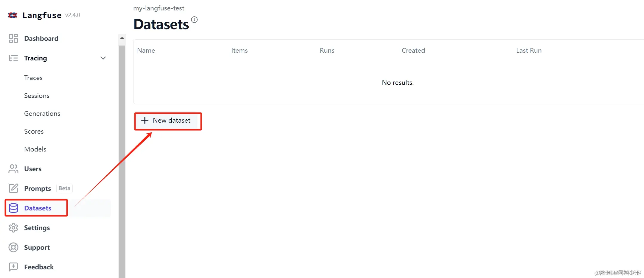Click the Users people icon
Image resolution: width=644 pixels, height=278 pixels.
(13, 169)
